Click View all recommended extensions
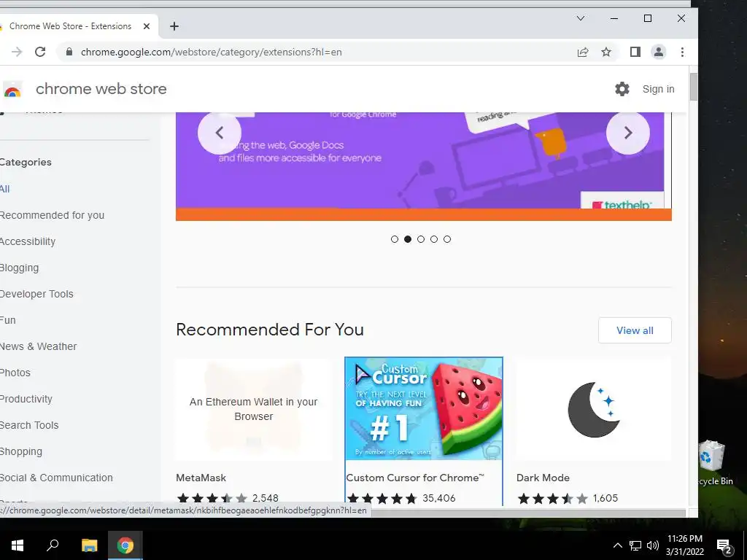The height and width of the screenshot is (560, 747). coord(635,330)
